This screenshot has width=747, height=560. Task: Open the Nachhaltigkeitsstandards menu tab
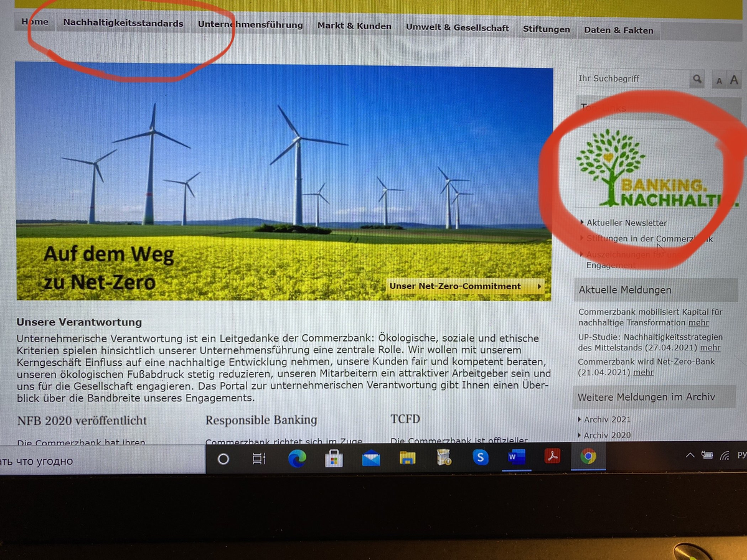[123, 24]
